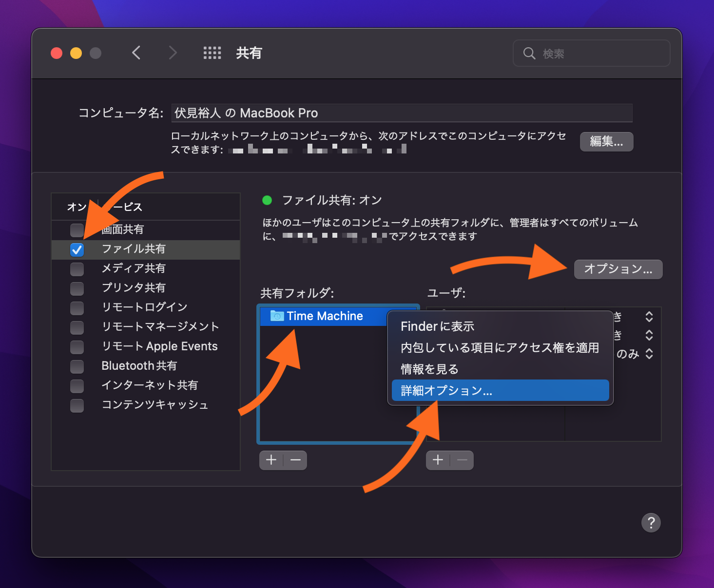
Task: Add a user with plus button
Action: (x=438, y=460)
